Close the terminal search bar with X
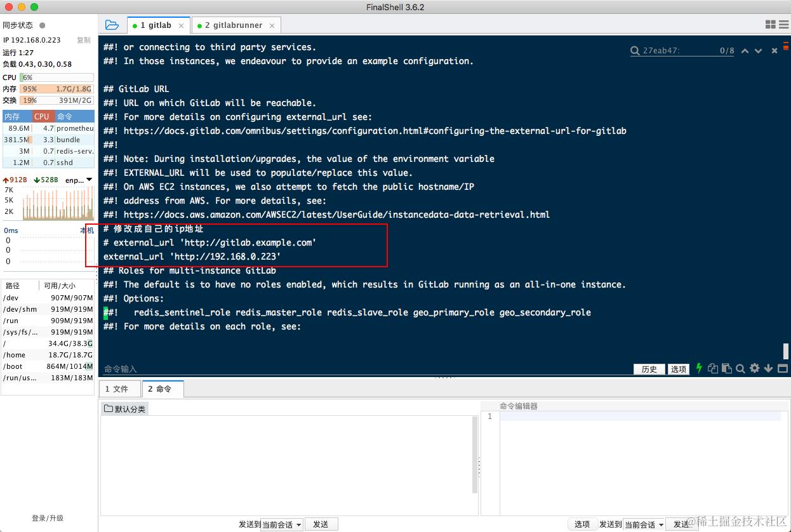791x532 pixels. [x=773, y=50]
